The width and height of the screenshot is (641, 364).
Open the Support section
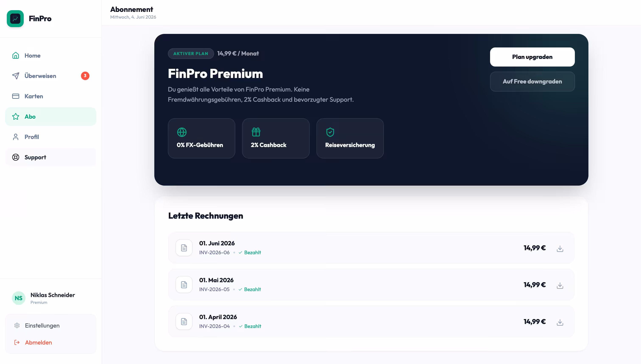50,157
